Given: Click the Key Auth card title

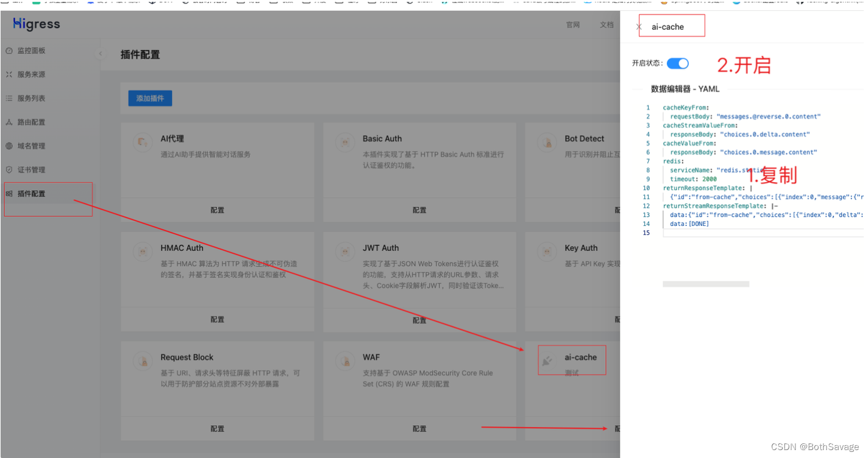Looking at the screenshot, I should pyautogui.click(x=581, y=248).
